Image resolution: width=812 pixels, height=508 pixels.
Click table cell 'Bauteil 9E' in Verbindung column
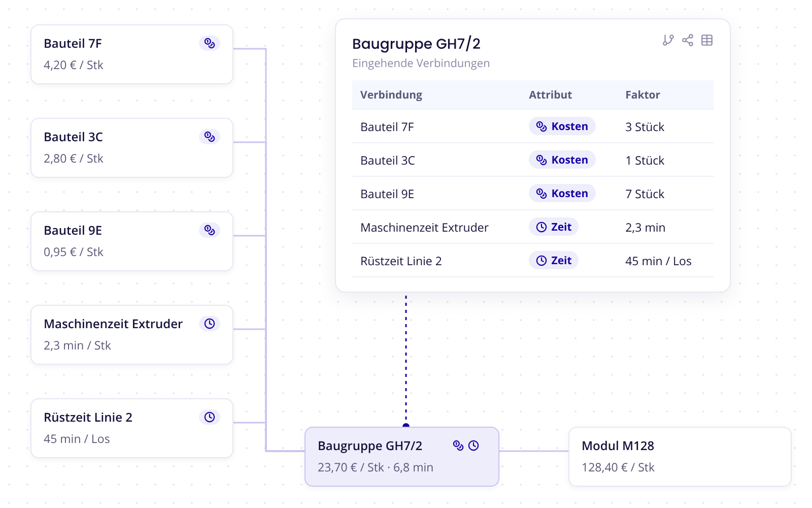[387, 194]
